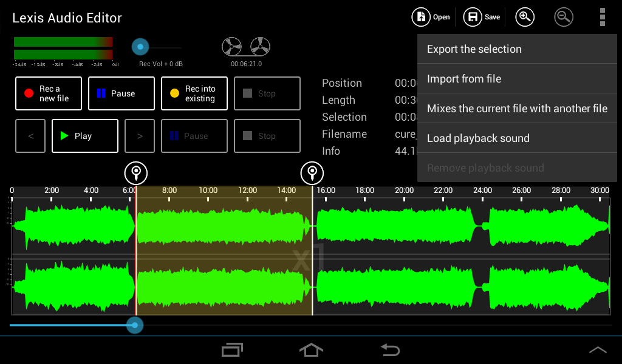Save the audio with the Save icon
The height and width of the screenshot is (364, 622).
pyautogui.click(x=473, y=17)
